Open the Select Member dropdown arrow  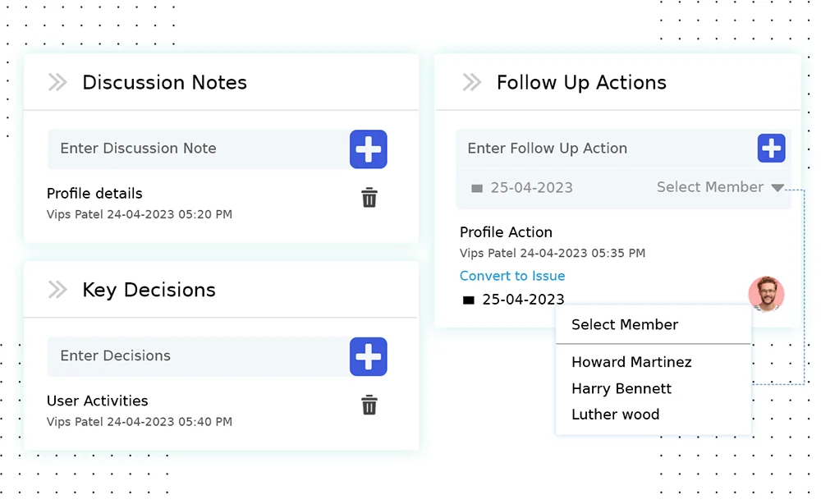point(777,188)
